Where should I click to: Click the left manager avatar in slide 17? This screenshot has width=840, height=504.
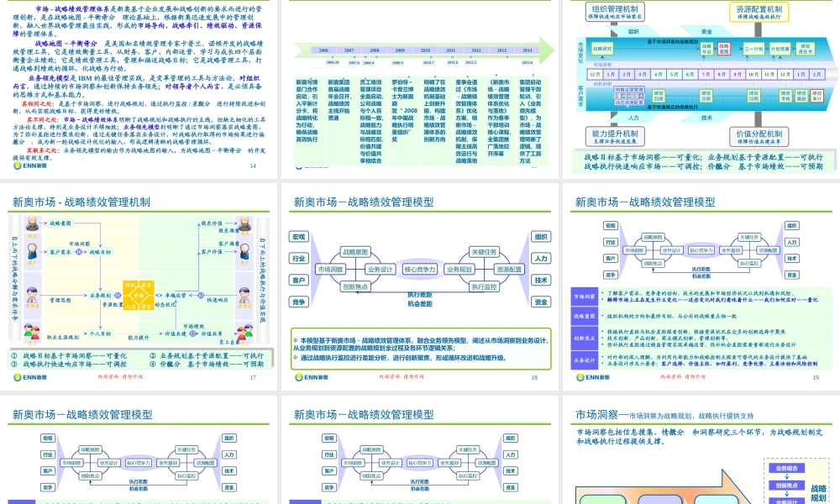32,295
